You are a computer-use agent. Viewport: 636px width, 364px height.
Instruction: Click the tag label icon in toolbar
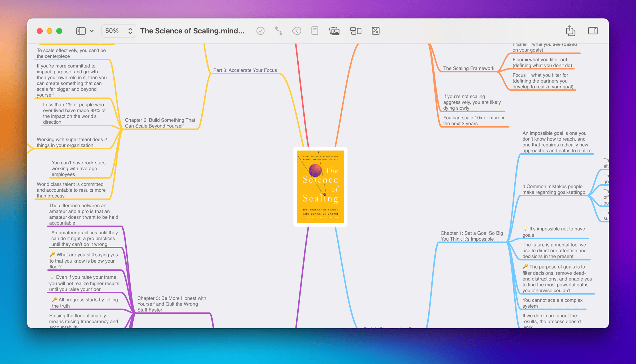click(x=297, y=31)
